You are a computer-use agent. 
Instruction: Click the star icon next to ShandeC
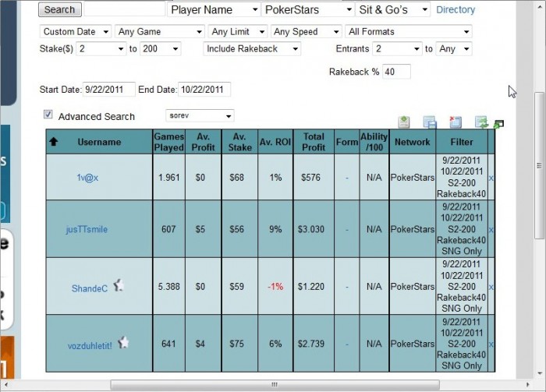[119, 285]
